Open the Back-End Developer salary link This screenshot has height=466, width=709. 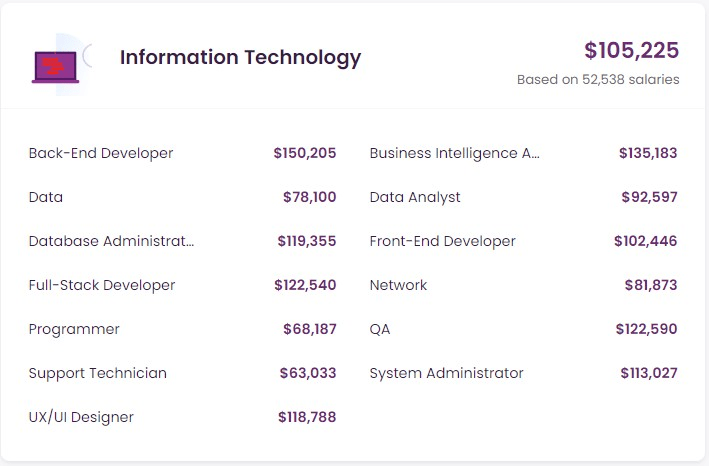click(x=101, y=153)
